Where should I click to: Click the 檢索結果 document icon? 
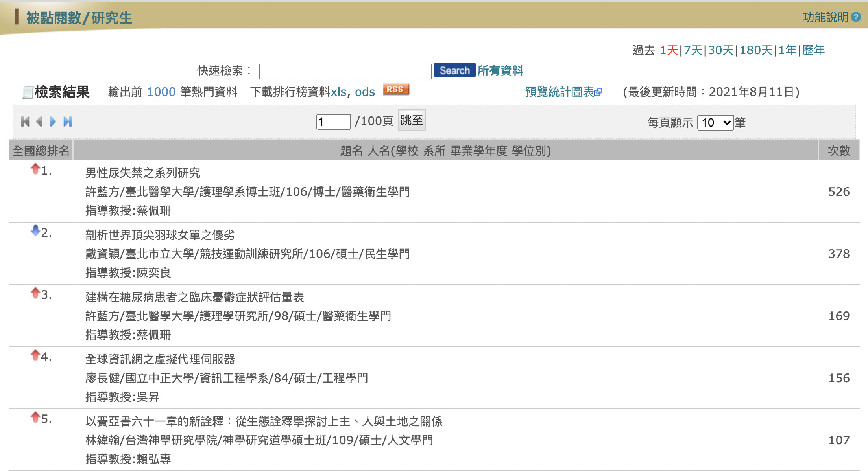(x=28, y=93)
